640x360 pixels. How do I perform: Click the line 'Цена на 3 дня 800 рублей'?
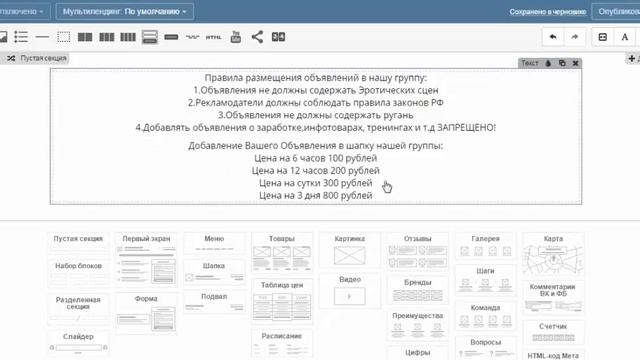[x=316, y=196]
